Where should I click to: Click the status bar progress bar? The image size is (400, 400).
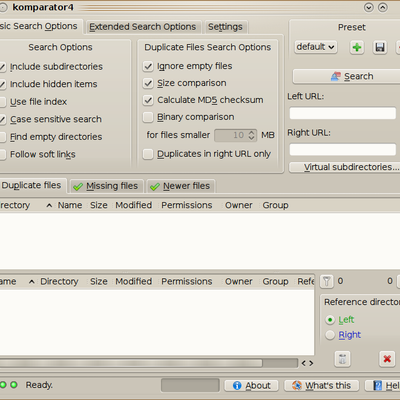tap(190, 385)
